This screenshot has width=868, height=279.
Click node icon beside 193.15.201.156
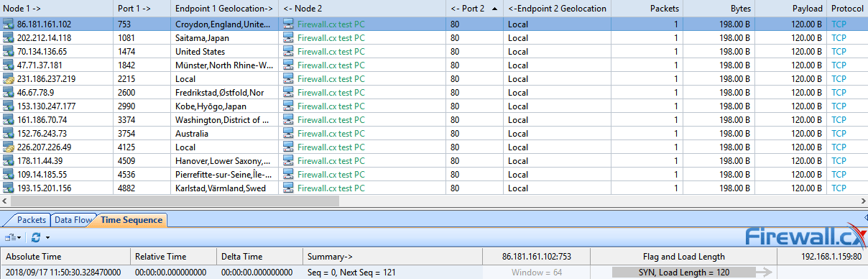pyautogui.click(x=9, y=188)
